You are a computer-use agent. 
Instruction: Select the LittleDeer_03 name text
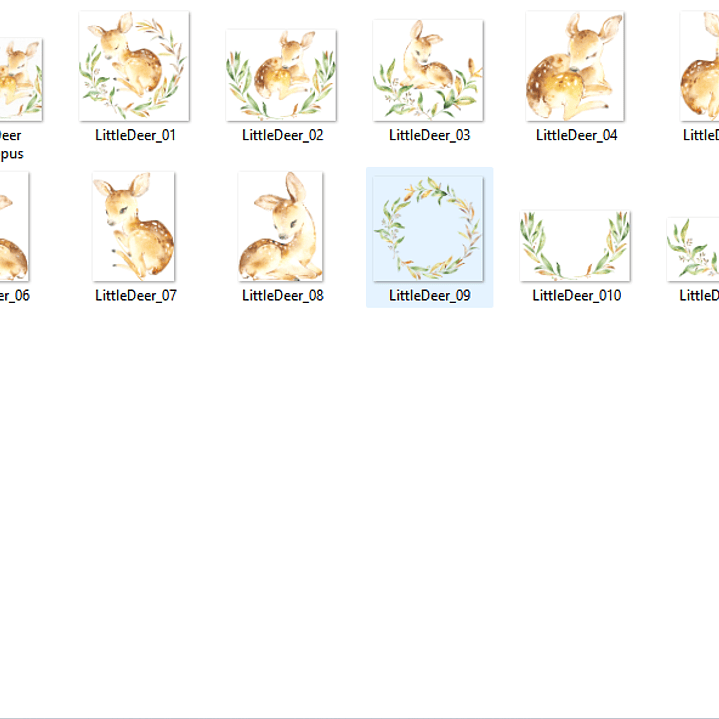pyautogui.click(x=429, y=135)
